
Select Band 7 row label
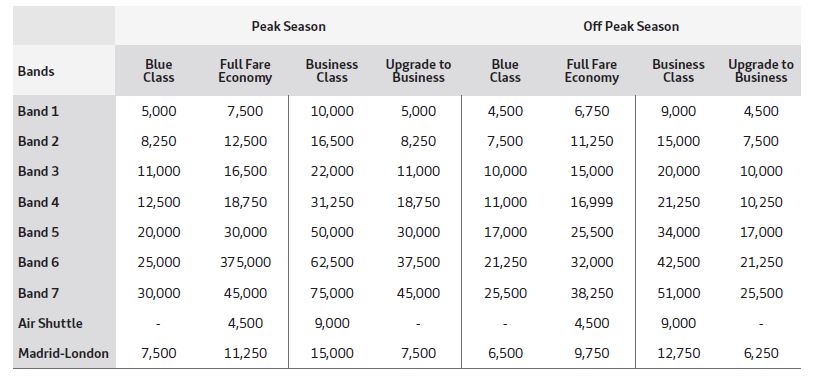tap(39, 293)
